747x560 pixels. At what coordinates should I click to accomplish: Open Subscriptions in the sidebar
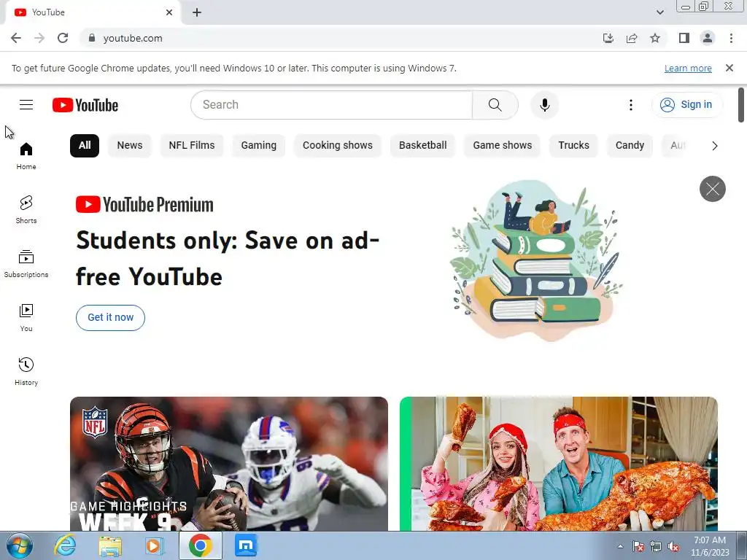point(26,264)
